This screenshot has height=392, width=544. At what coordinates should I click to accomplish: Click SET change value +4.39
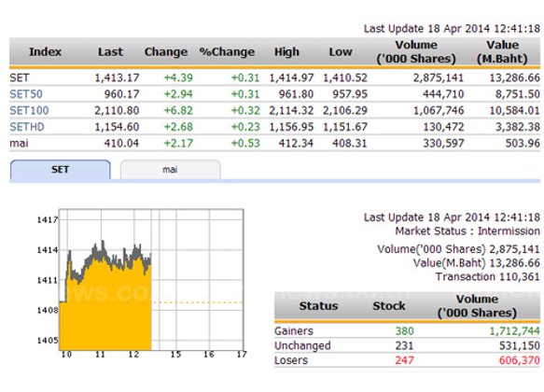click(x=178, y=77)
